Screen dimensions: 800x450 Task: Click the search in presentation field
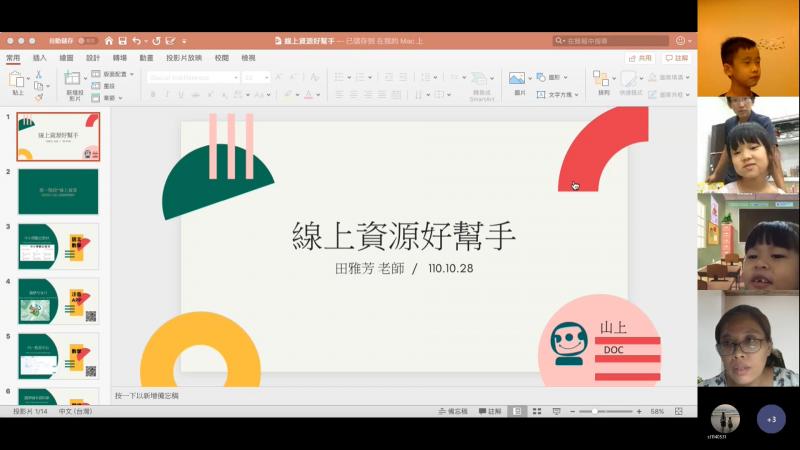tap(611, 41)
